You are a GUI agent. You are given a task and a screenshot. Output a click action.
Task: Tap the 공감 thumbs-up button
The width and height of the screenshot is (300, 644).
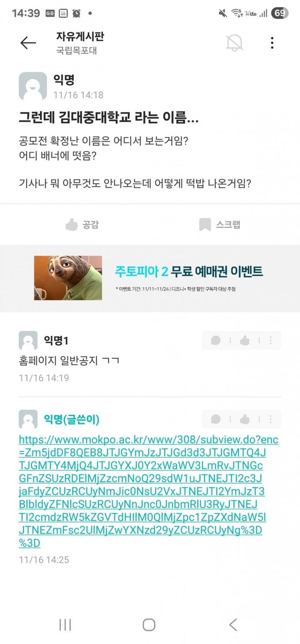[x=82, y=225]
